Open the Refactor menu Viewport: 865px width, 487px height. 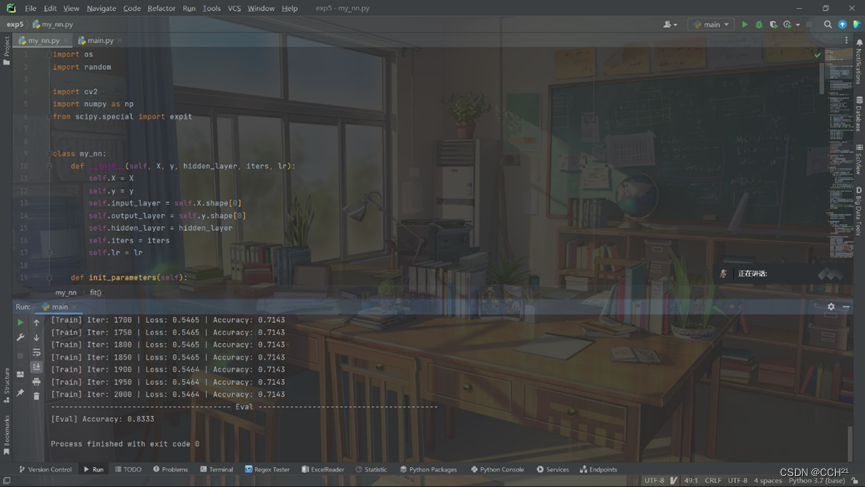click(x=161, y=8)
